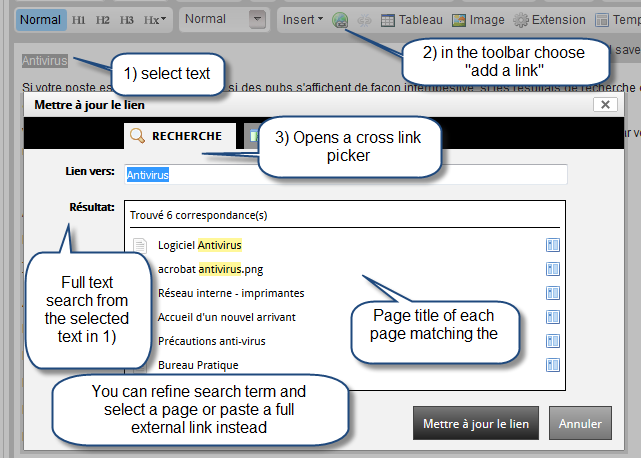Open the Normal style combo box

225,20
